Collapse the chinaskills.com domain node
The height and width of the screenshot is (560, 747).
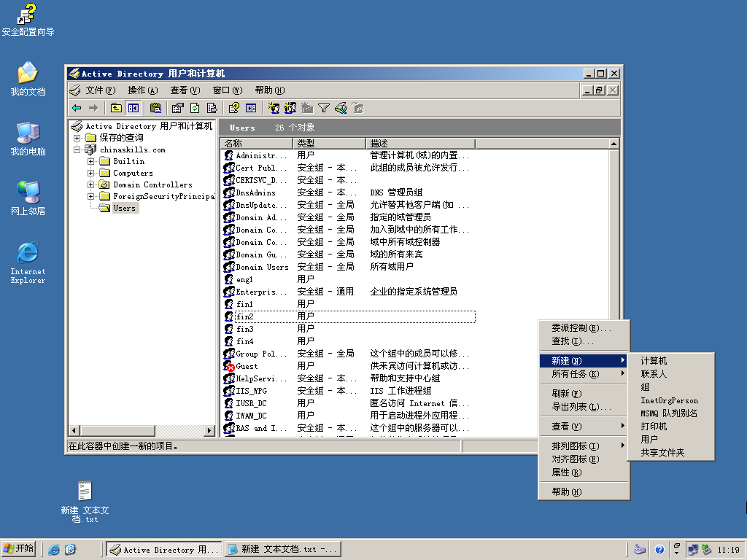tap(77, 149)
